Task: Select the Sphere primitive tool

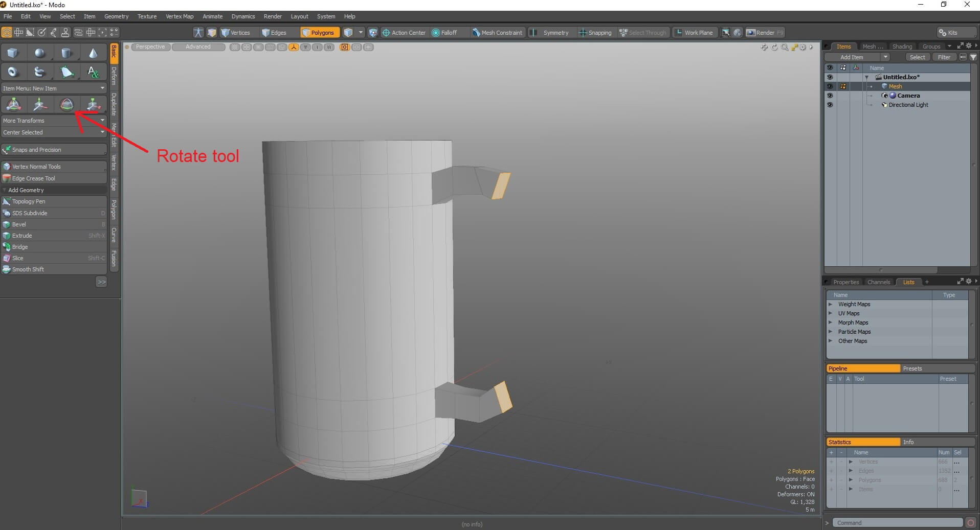Action: coord(40,52)
